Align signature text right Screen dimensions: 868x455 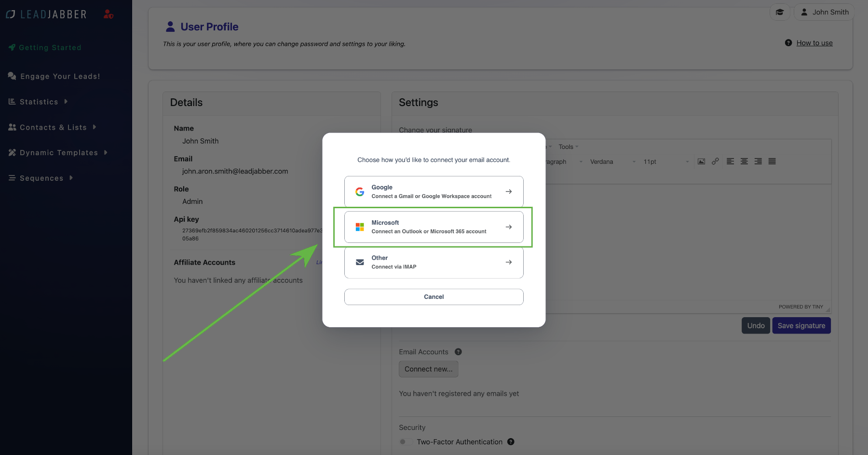(759, 161)
